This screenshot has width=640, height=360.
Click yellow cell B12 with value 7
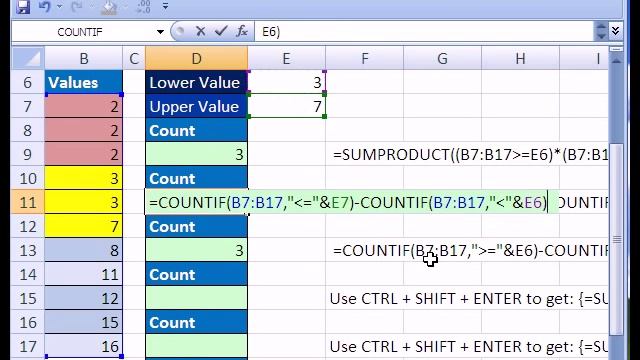point(84,227)
